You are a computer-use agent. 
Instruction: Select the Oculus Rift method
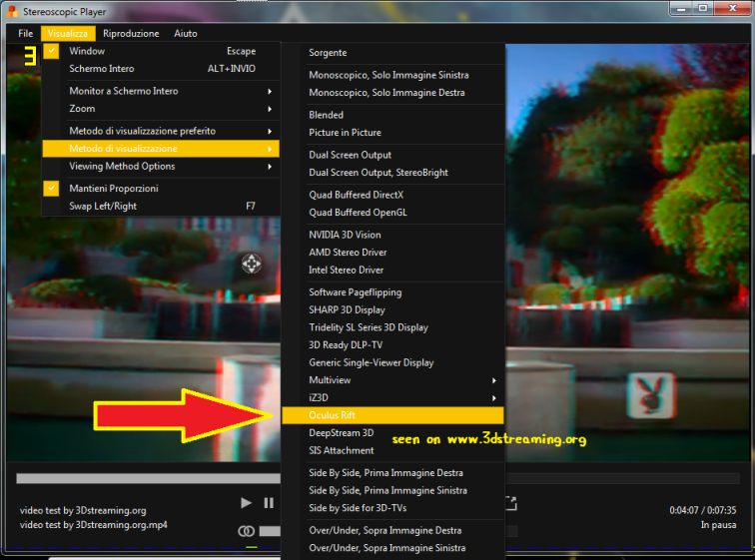392,415
